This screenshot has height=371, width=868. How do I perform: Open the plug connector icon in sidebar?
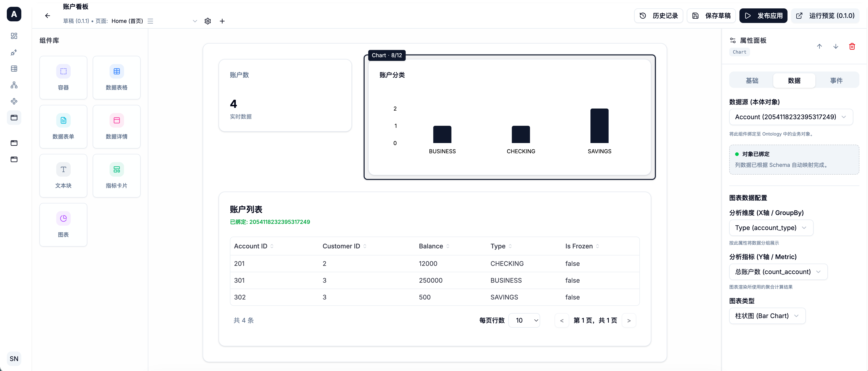[x=14, y=52]
